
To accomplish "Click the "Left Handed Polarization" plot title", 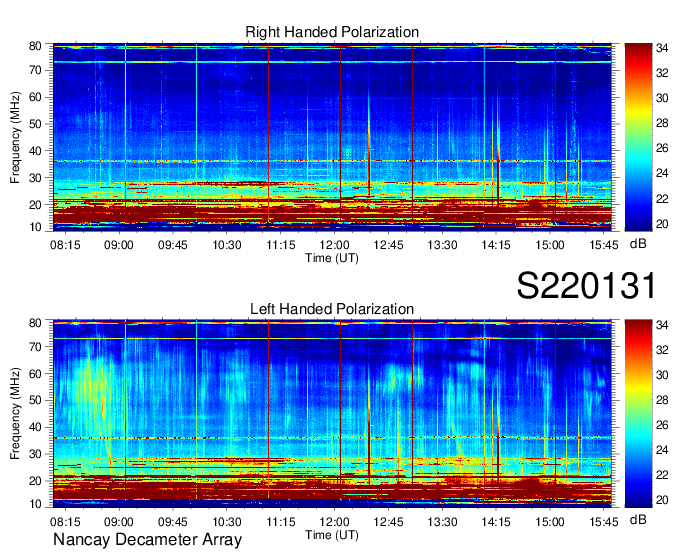I will click(x=332, y=309).
